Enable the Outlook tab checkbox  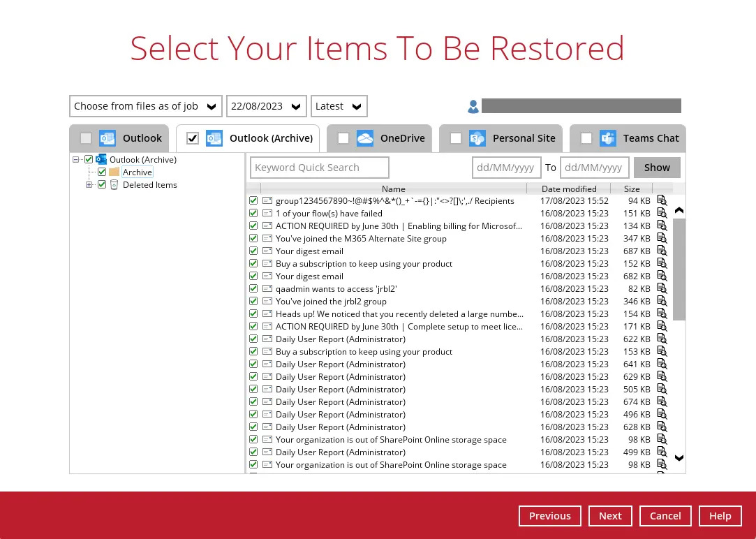85,138
